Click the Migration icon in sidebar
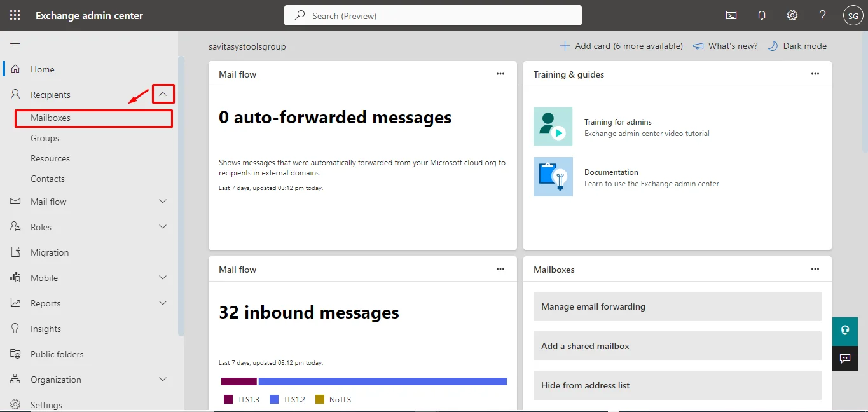 pyautogui.click(x=16, y=252)
